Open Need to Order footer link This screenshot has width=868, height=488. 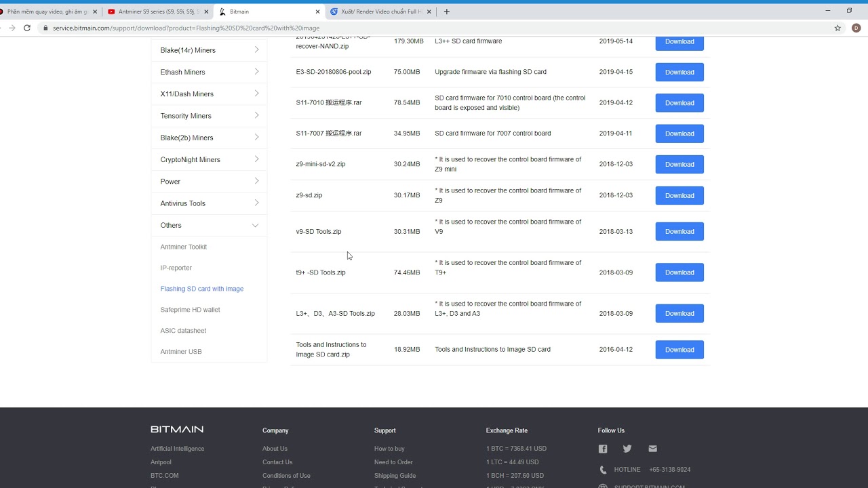394,462
